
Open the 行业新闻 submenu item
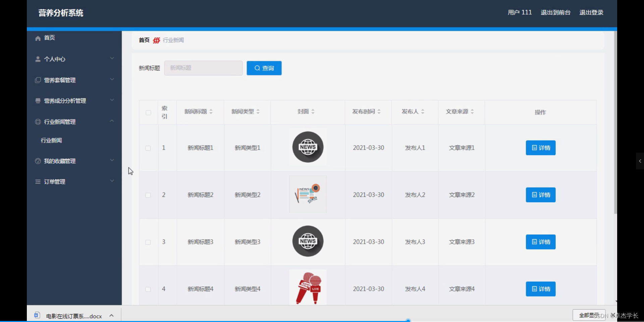[x=51, y=140]
